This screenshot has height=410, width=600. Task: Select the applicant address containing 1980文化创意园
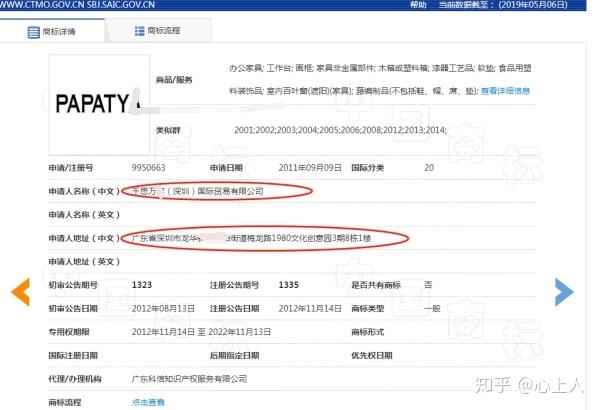251,238
